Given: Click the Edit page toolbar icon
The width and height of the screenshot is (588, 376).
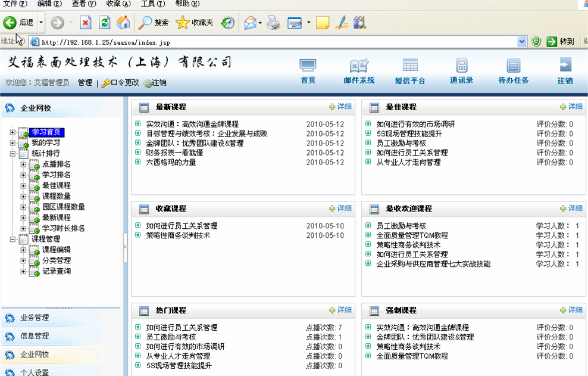Looking at the screenshot, I should pos(295,23).
